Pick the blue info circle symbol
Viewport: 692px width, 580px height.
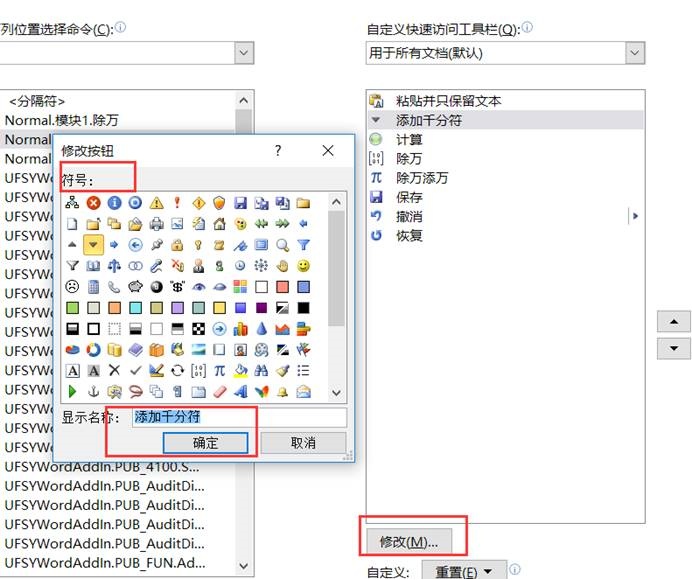coord(114,203)
